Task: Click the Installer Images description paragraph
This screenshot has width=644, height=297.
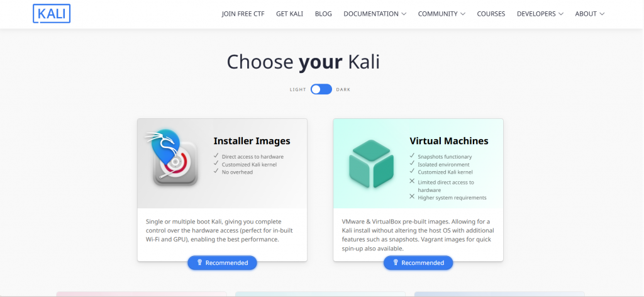Action: pos(219,230)
